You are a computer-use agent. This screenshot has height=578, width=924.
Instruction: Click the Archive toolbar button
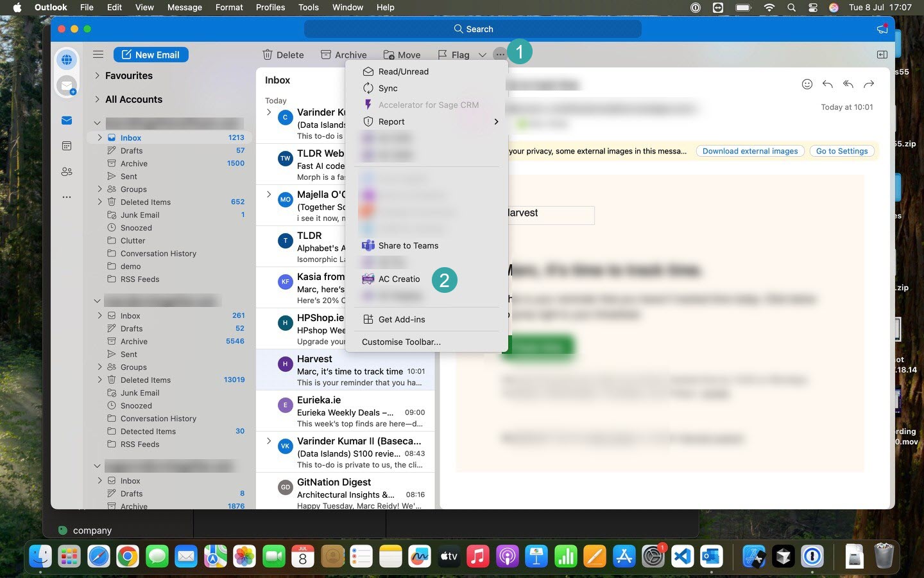343,55
